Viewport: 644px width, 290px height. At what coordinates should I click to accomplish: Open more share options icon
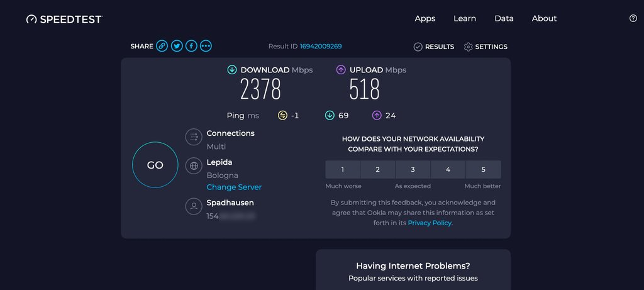click(x=206, y=46)
